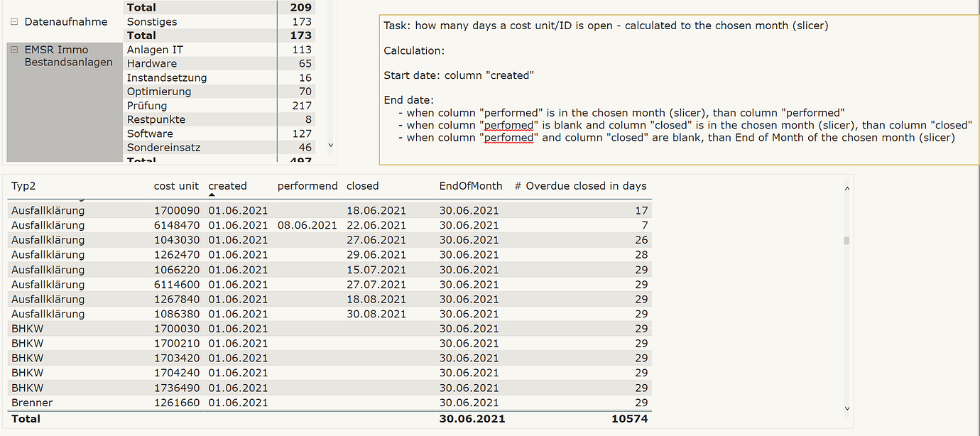
Task: Sort by # Overdue closed in days column
Action: coord(579,185)
